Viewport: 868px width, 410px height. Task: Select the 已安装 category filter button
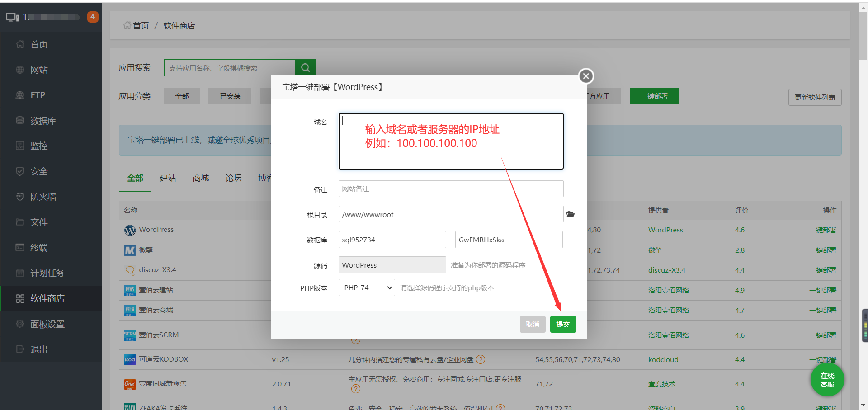pyautogui.click(x=230, y=96)
